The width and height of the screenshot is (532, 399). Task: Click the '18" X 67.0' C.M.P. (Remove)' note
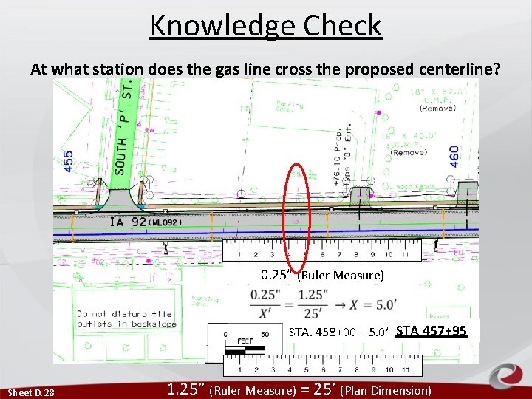click(437, 100)
